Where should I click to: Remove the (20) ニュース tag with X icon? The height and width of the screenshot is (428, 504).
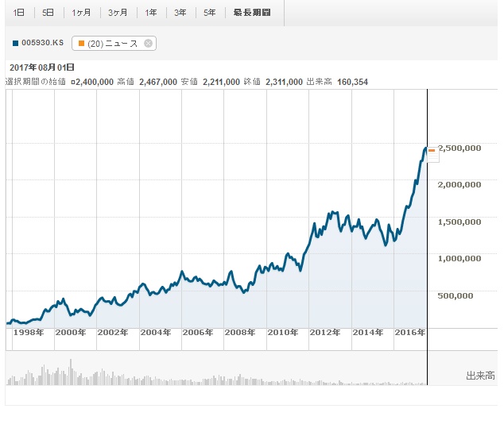(148, 44)
